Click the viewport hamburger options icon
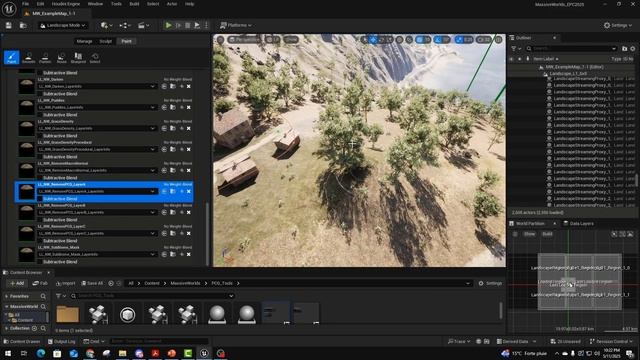The height and width of the screenshot is (360, 640). (x=220, y=40)
